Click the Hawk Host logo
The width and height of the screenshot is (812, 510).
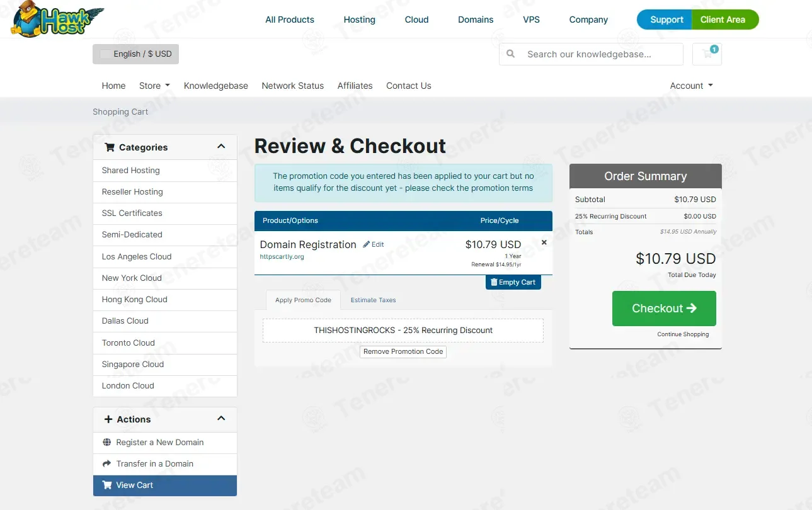[57, 20]
